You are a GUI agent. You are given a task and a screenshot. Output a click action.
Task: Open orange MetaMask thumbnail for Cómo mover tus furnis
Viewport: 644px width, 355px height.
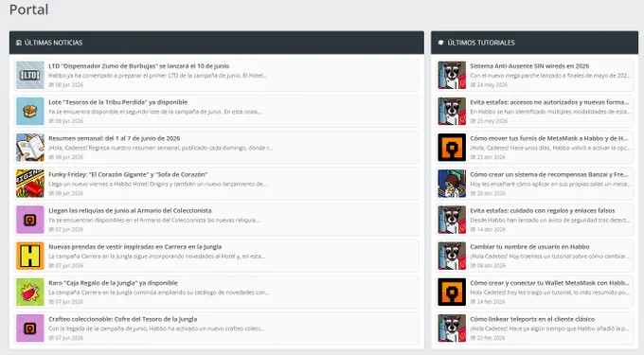pos(452,148)
